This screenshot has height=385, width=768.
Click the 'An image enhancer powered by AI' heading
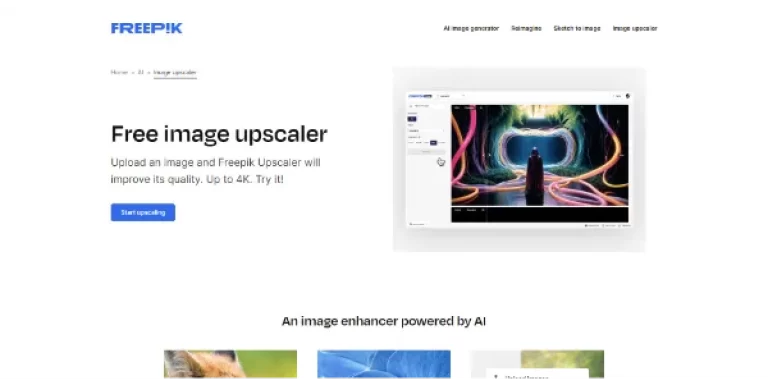[x=384, y=321]
